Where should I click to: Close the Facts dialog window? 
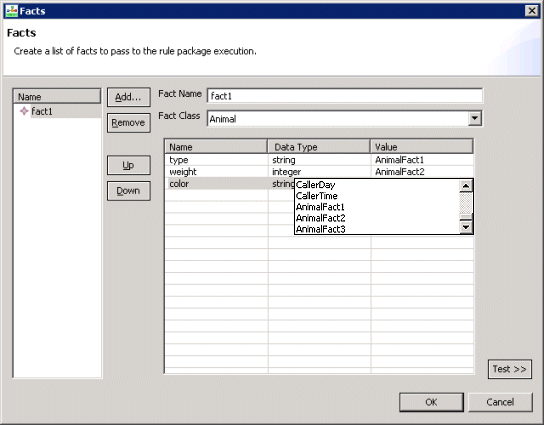[532, 11]
